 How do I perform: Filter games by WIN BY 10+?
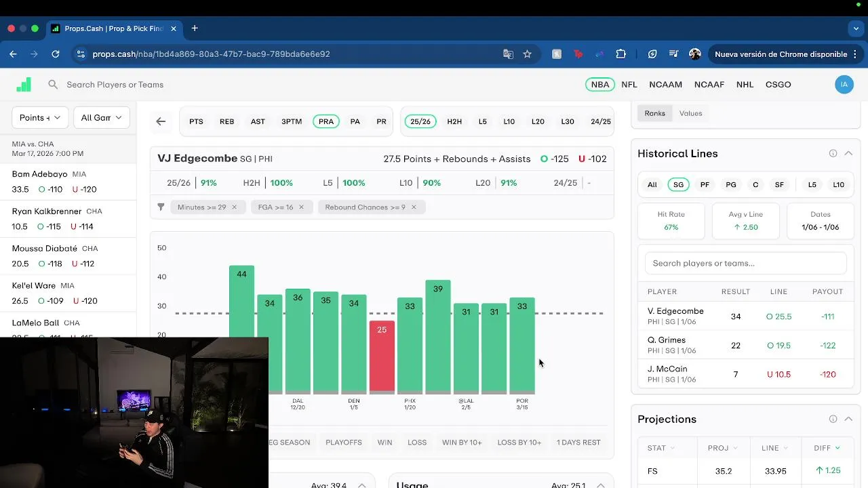coord(462,443)
